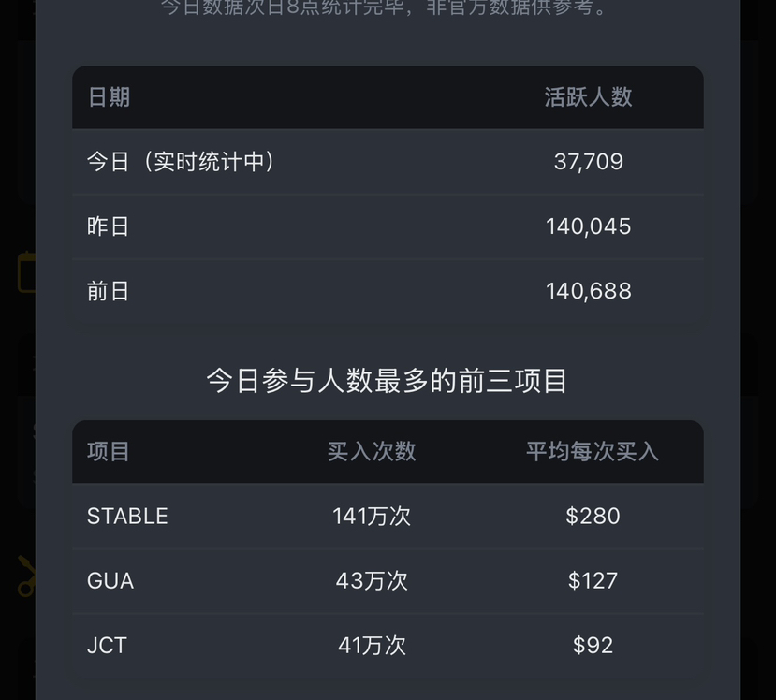The width and height of the screenshot is (776, 700).
Task: Click the 37,709 active users value
Action: (588, 162)
